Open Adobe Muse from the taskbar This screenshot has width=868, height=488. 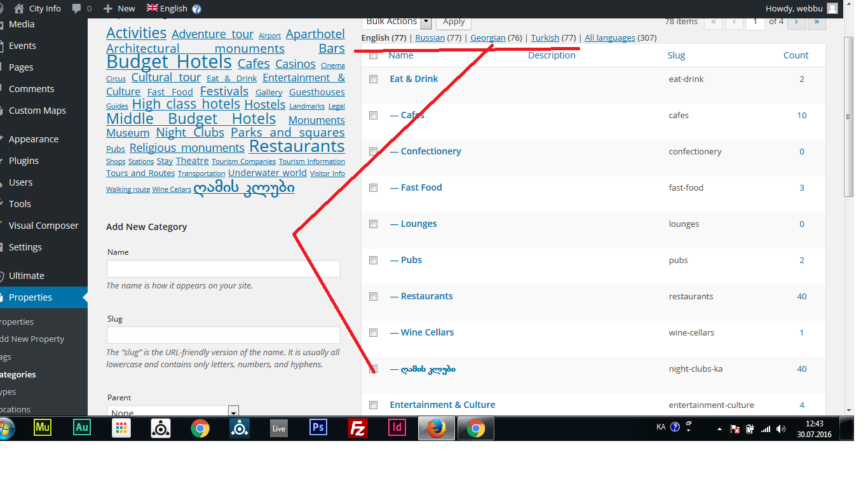pos(43,428)
